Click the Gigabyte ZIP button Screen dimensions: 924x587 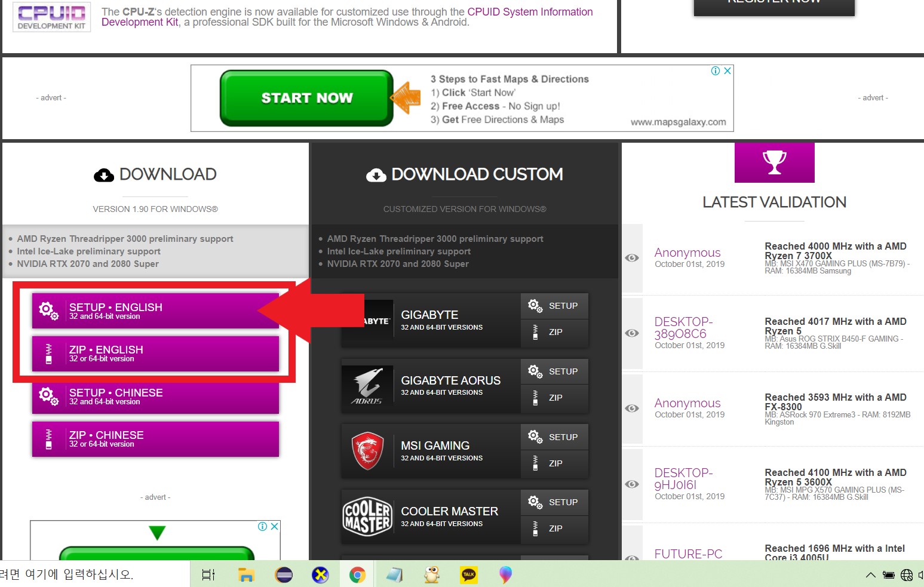(x=554, y=333)
